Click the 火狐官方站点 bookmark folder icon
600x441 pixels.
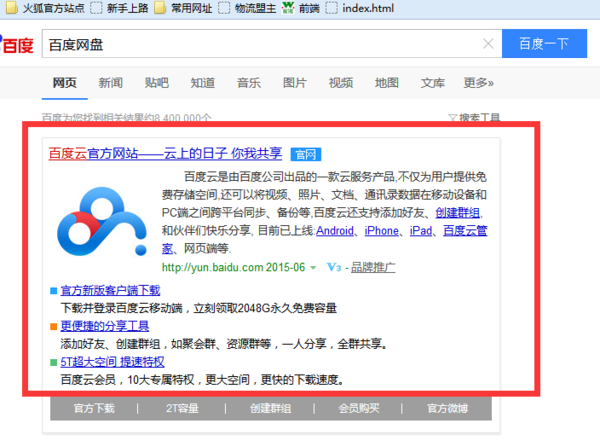coord(11,8)
